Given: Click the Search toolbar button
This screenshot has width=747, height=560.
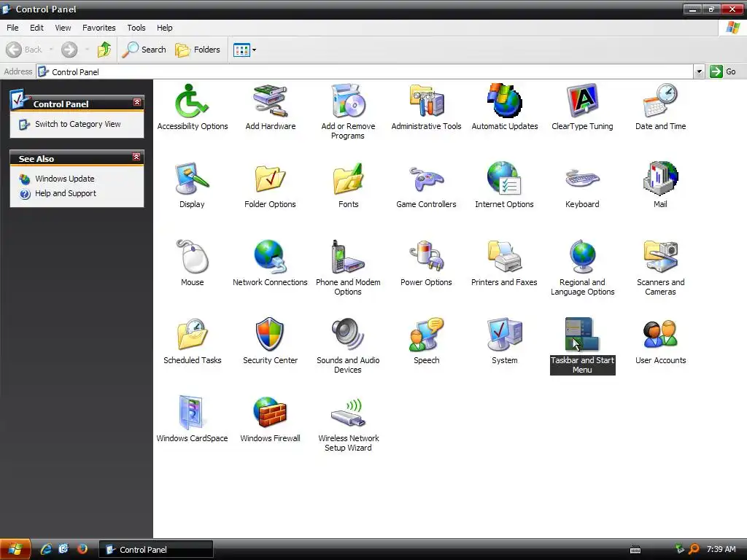Looking at the screenshot, I should click(144, 50).
